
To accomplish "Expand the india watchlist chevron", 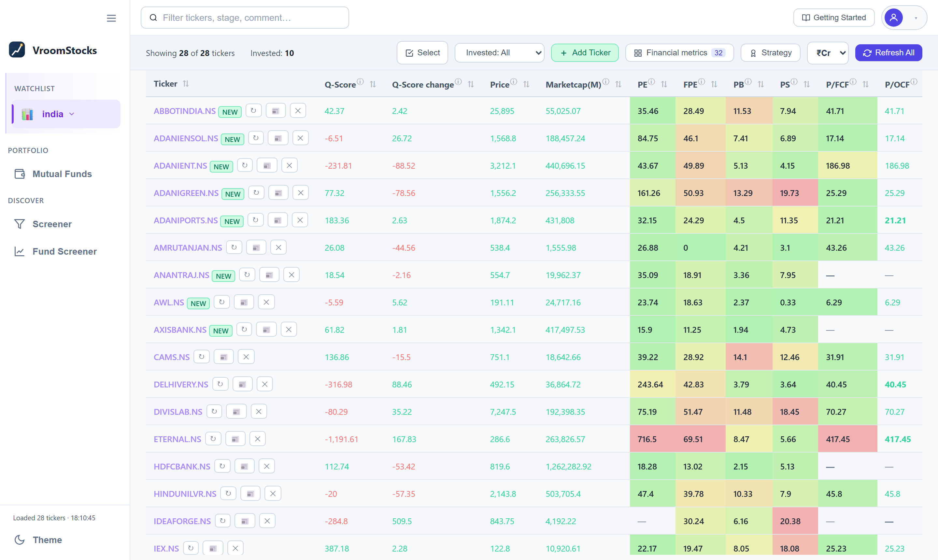I will click(x=72, y=114).
